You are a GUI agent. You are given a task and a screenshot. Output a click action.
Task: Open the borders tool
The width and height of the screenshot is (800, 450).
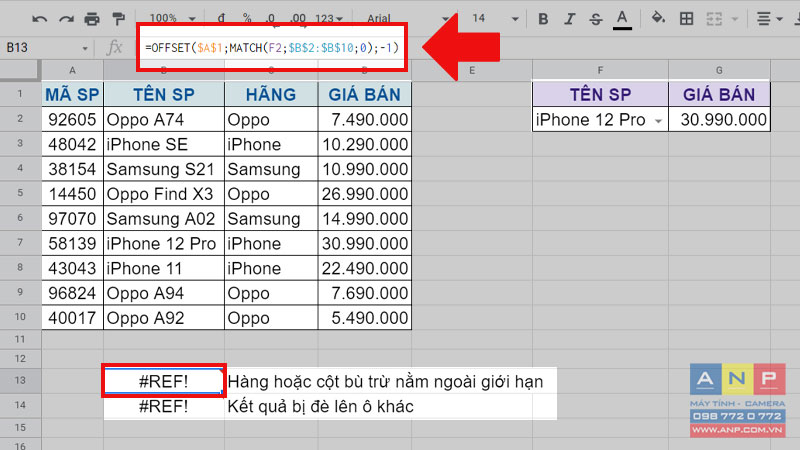[x=687, y=19]
